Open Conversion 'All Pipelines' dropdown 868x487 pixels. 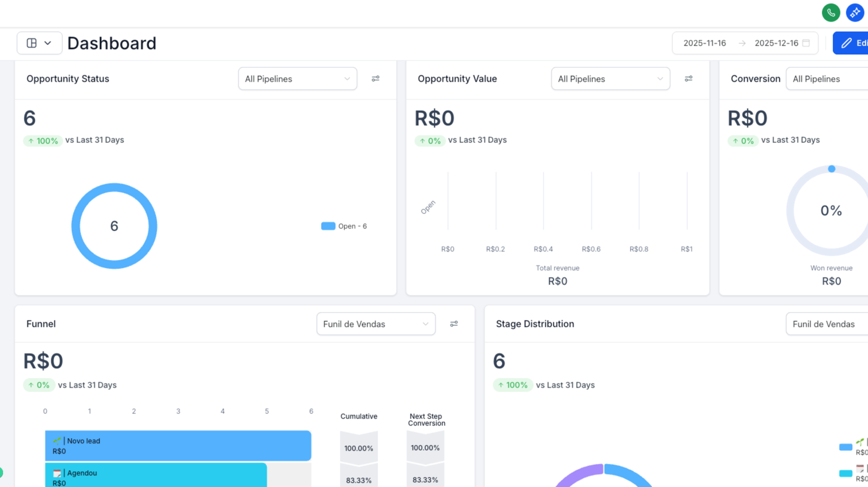click(826, 79)
